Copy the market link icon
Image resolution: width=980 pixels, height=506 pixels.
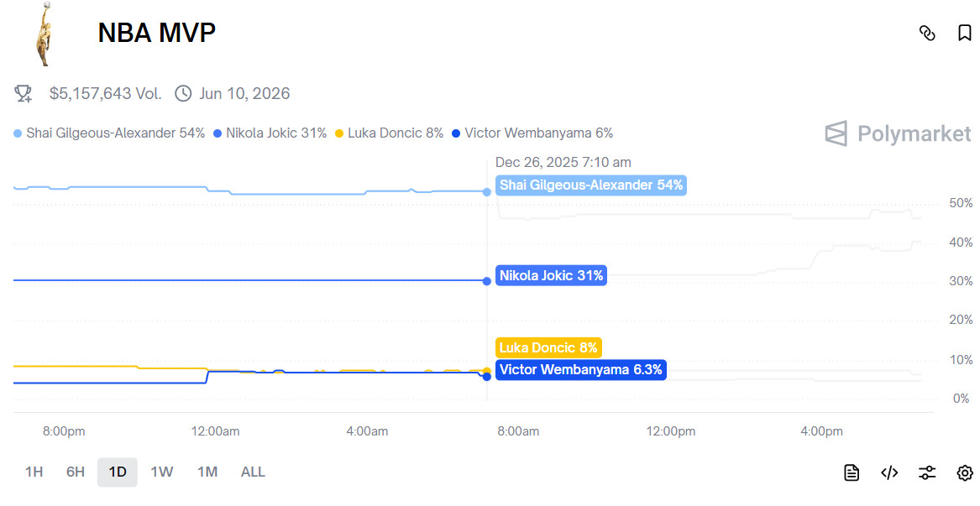[927, 34]
